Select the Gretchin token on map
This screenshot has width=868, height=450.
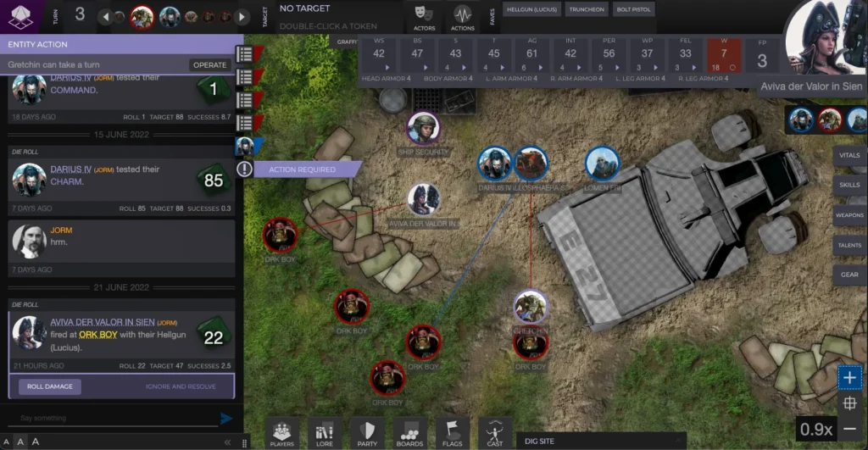point(531,306)
